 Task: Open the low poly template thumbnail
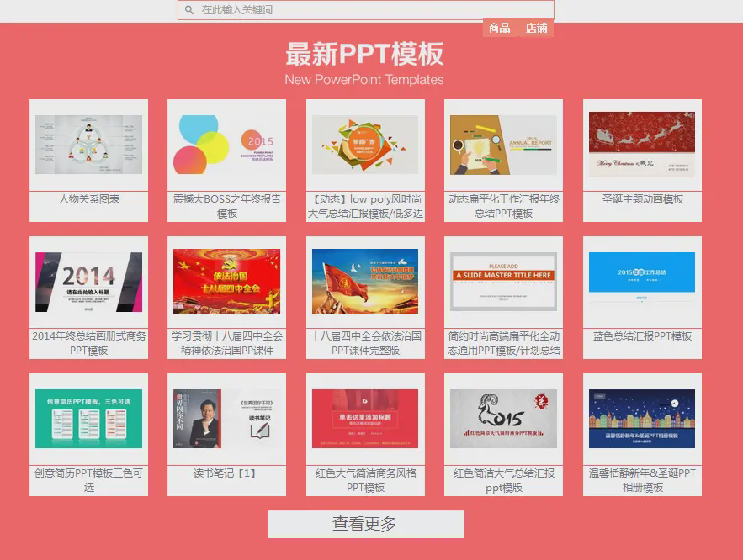coord(365,145)
